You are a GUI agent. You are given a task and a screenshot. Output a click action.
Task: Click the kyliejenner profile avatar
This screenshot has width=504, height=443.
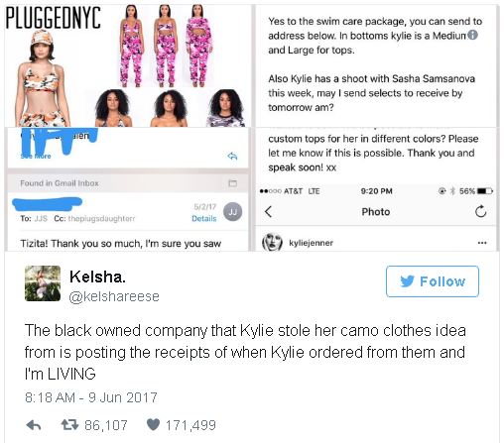coord(272,242)
